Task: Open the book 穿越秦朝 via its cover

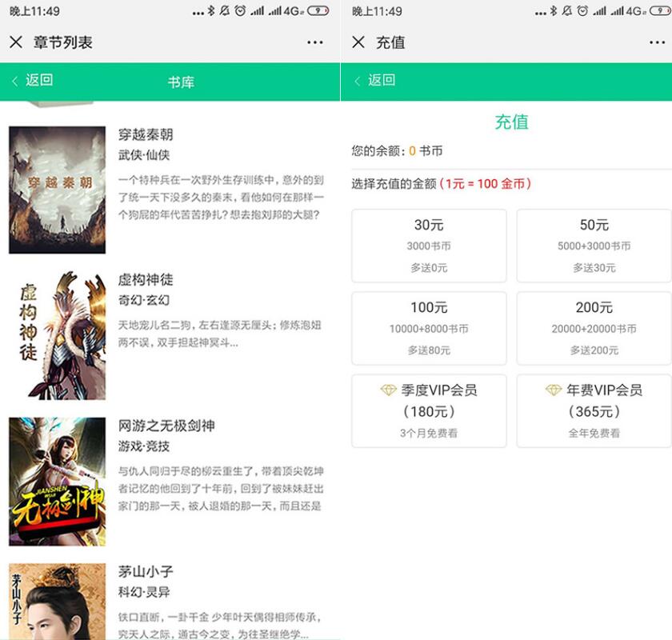Action: point(56,189)
